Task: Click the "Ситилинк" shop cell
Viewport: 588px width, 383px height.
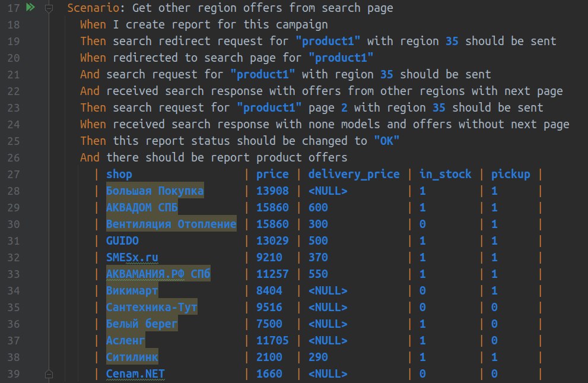Action: (132, 357)
